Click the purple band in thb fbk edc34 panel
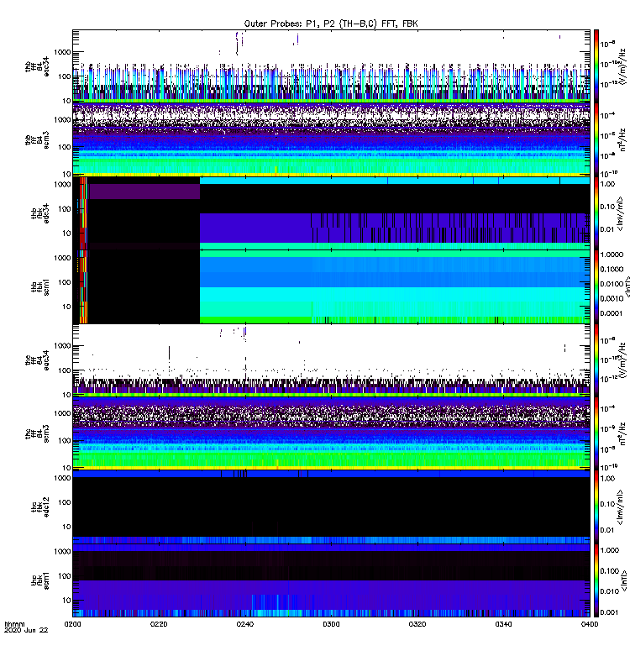Screen dimensions: 630x672 144,192
